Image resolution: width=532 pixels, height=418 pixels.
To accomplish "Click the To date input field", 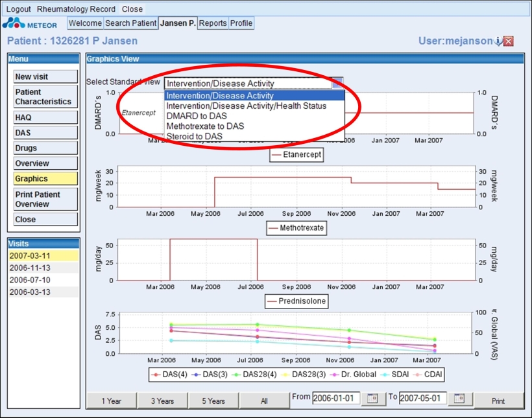I will [x=423, y=398].
